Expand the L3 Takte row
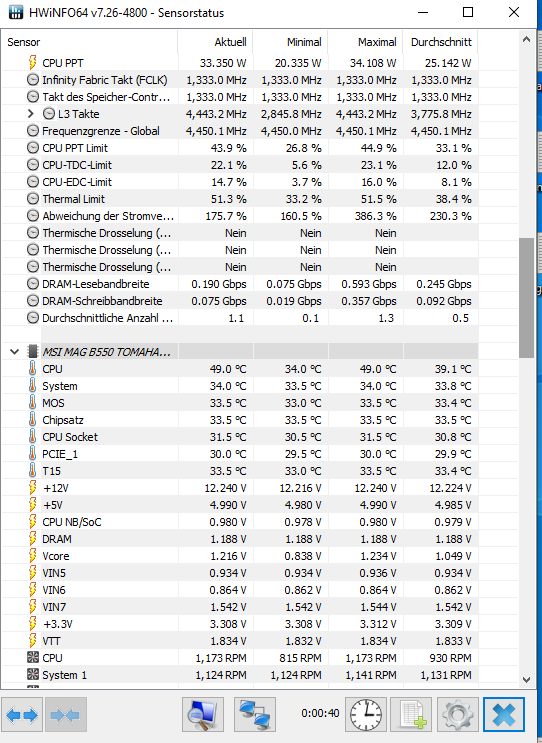The image size is (542, 743). click(x=31, y=114)
